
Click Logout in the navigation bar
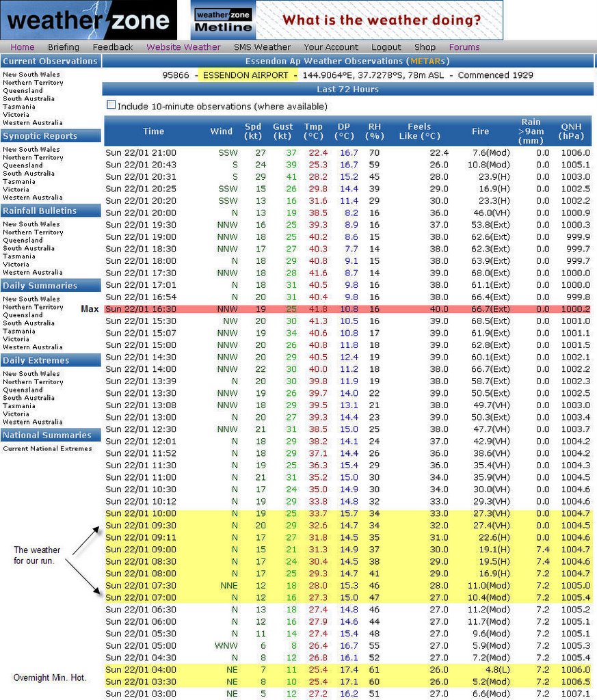point(386,47)
